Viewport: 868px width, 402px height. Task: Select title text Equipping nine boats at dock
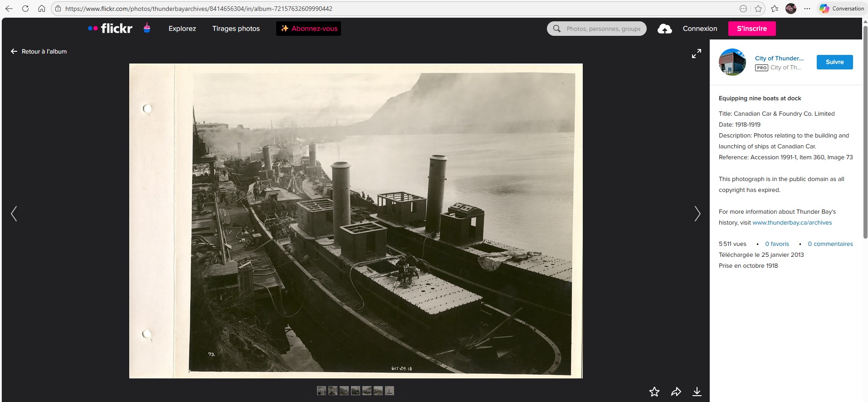760,98
